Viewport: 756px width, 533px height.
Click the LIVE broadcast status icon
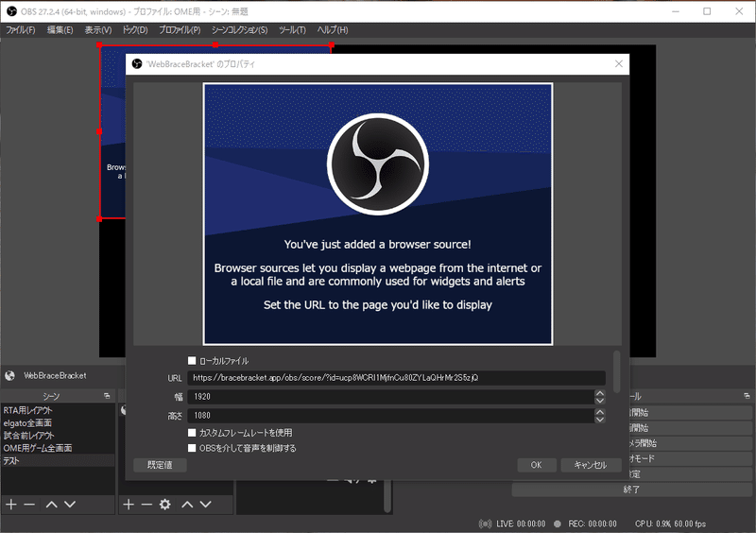(486, 524)
